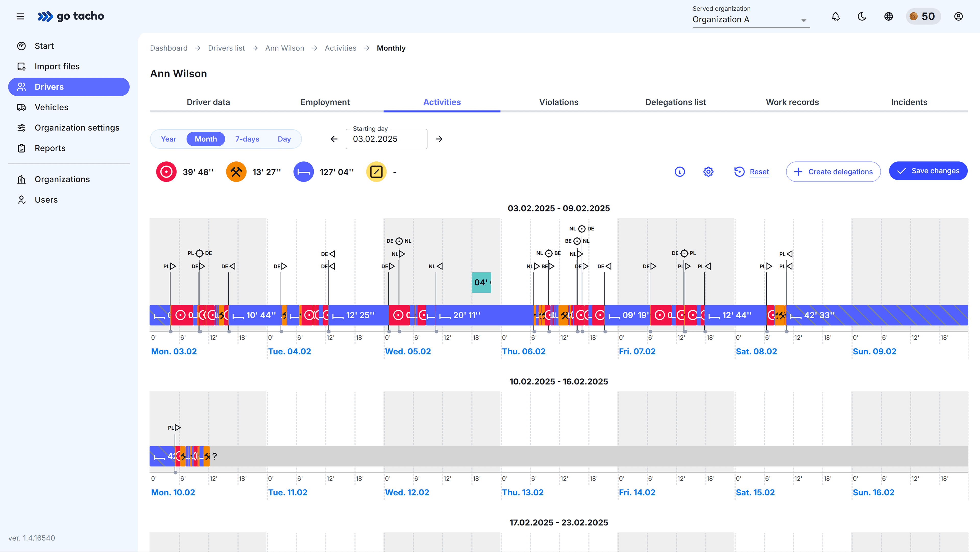Screen dimensions: 980x552
Task: Select the work time pickaxe icon
Action: click(x=236, y=172)
